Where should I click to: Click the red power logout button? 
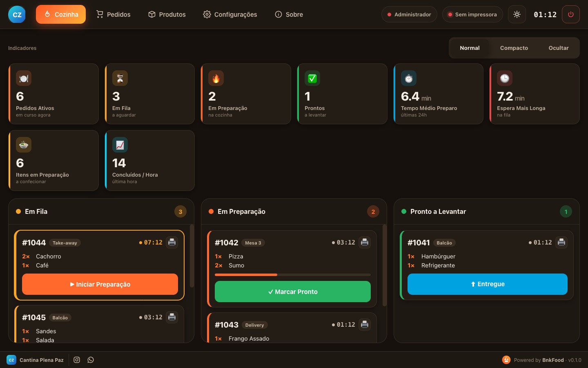(x=571, y=14)
